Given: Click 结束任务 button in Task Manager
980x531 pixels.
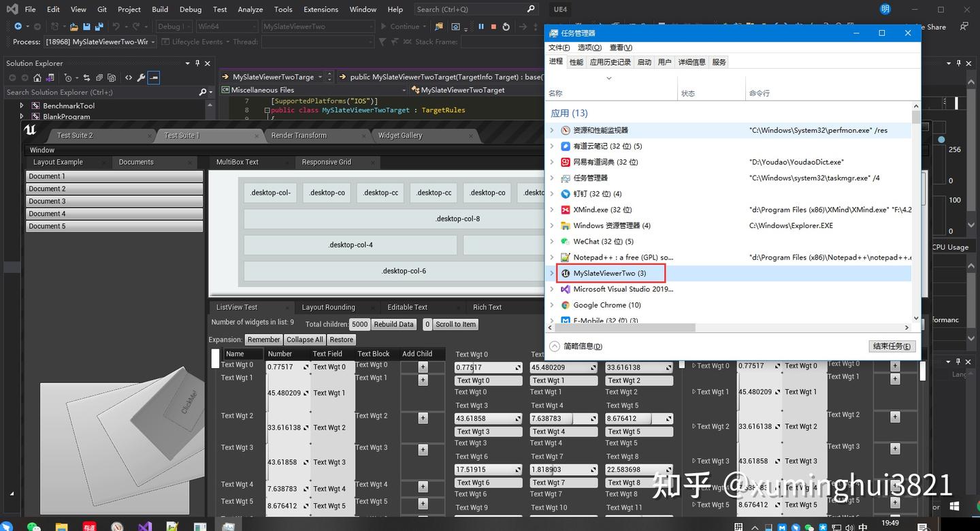Looking at the screenshot, I should (x=892, y=346).
